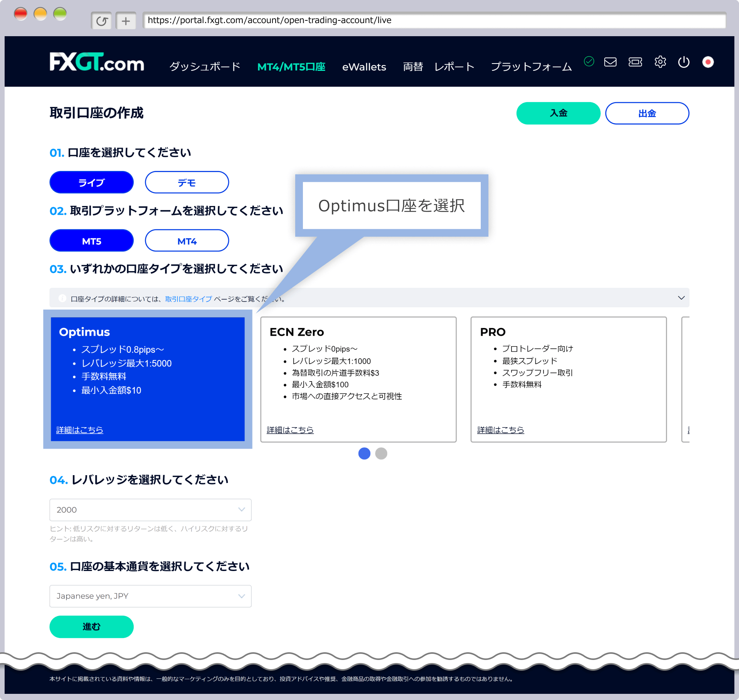Open the レポート menu

pyautogui.click(x=454, y=67)
